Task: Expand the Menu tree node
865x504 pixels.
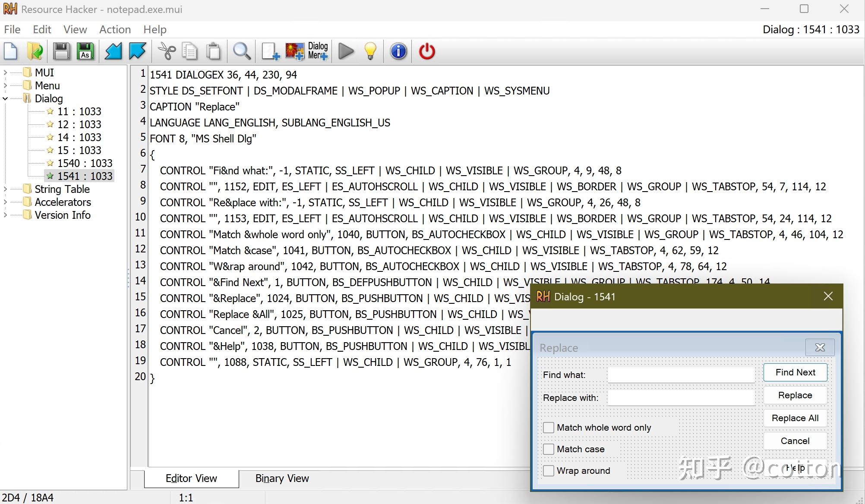Action: coord(5,85)
